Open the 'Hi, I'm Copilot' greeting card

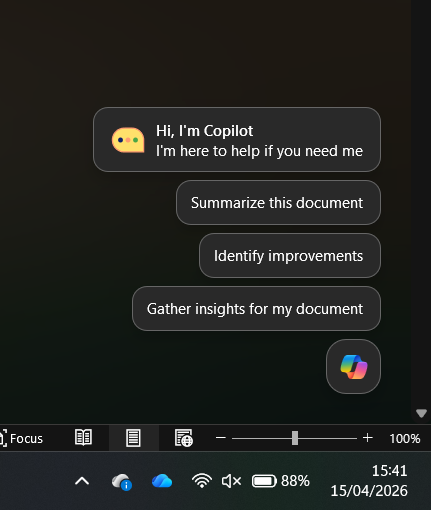(x=237, y=140)
